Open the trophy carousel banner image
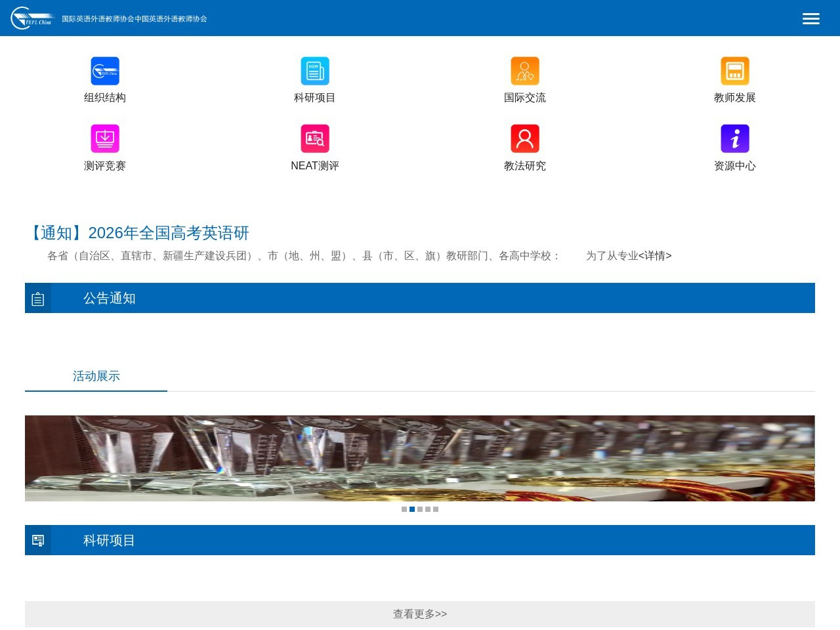Image resolution: width=840 pixels, height=630 pixels. pyautogui.click(x=420, y=458)
